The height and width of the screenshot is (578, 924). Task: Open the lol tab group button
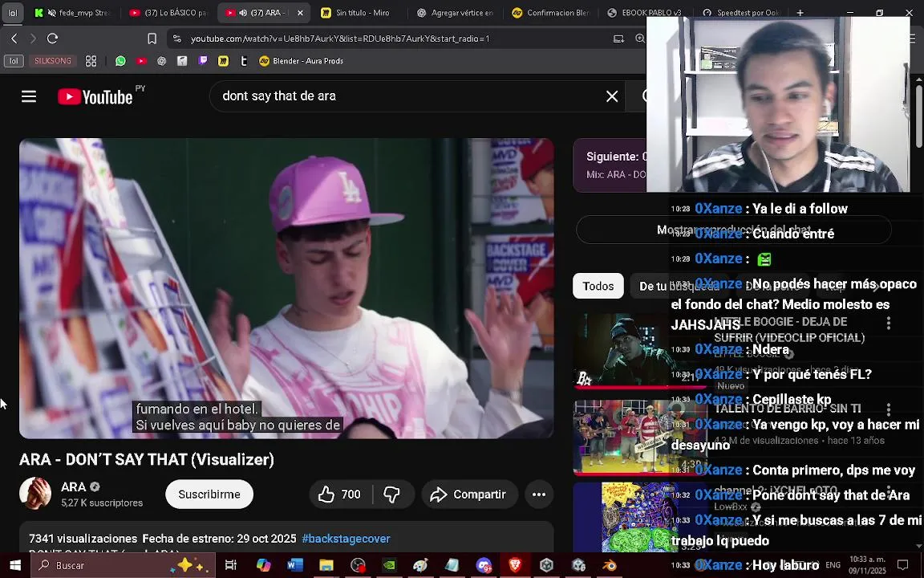[x=12, y=12]
